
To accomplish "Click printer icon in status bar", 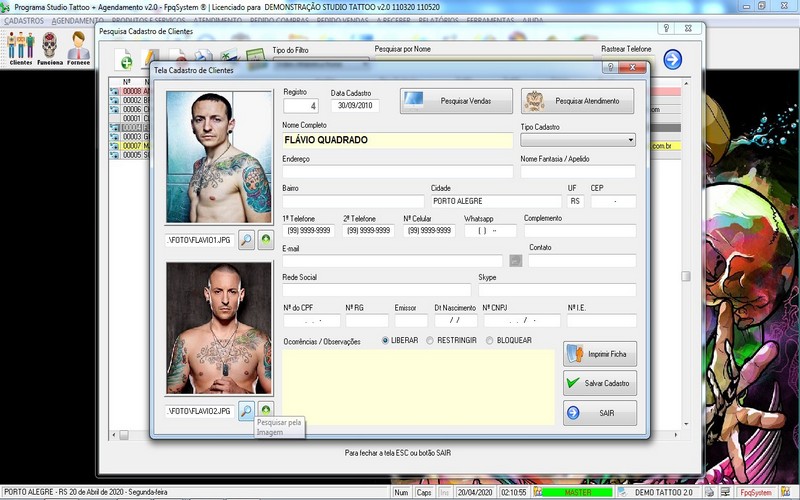I will [710, 492].
